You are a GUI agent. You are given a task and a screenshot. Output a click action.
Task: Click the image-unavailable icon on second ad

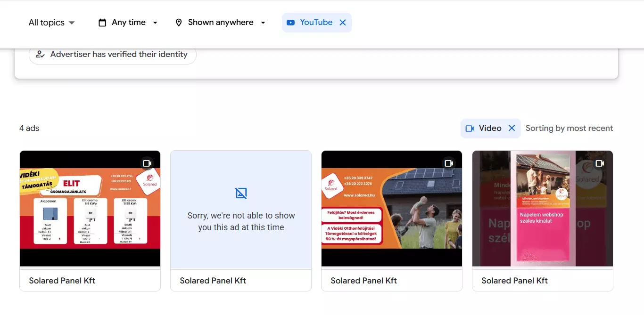tap(241, 193)
